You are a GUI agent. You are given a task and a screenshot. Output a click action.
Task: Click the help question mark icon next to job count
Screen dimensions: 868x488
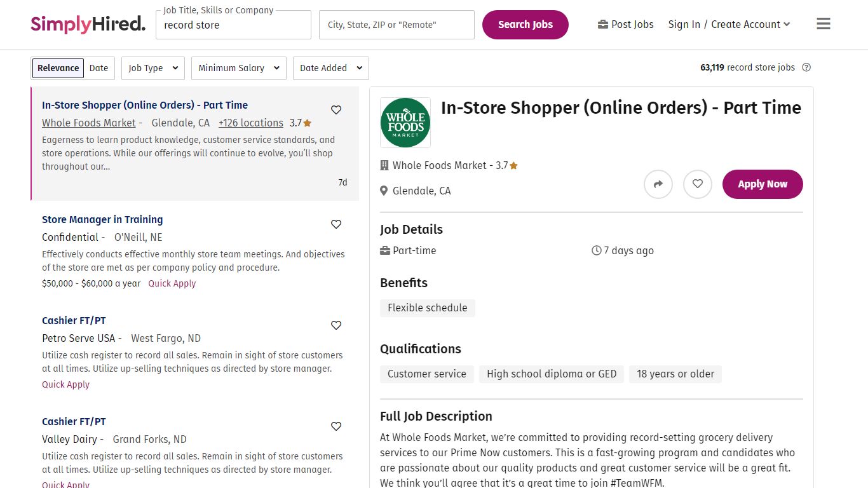point(806,67)
